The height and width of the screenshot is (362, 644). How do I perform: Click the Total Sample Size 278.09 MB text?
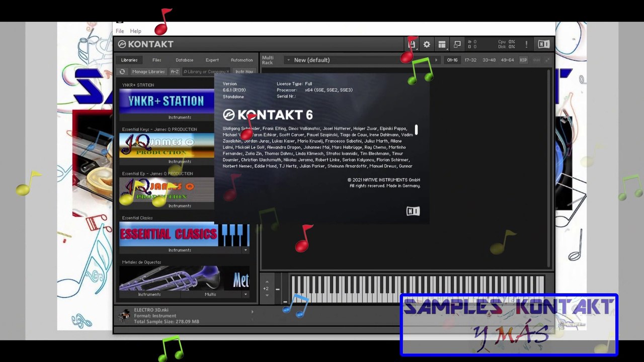(167, 322)
